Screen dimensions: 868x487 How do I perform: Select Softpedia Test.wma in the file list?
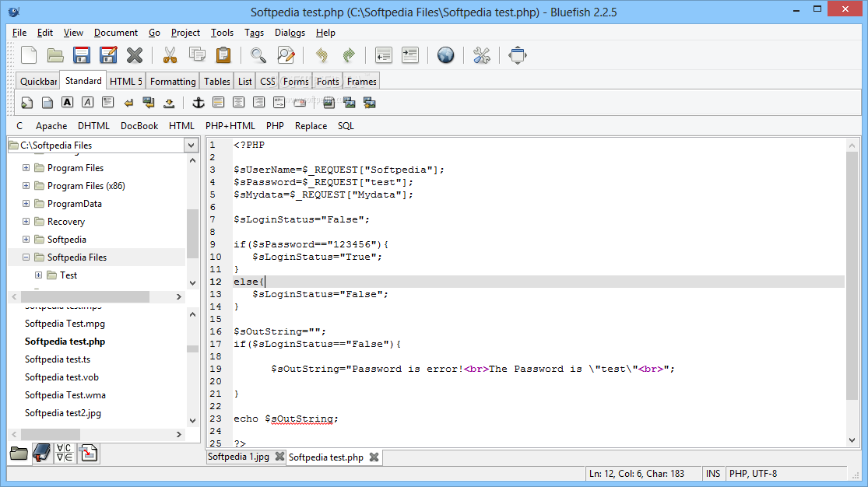(65, 395)
